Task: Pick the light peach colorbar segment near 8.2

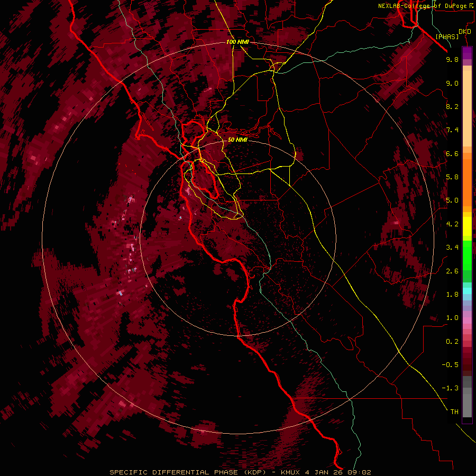Action: point(467,108)
